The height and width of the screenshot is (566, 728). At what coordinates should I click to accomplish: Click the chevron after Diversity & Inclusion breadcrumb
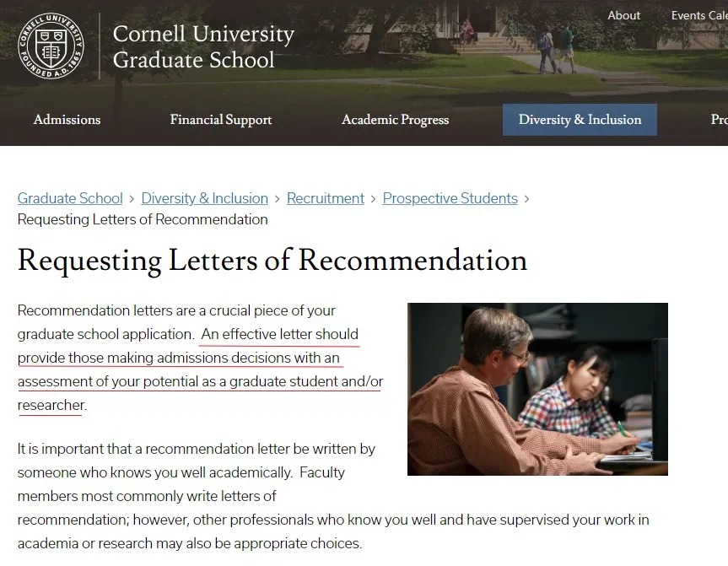pyautogui.click(x=278, y=199)
